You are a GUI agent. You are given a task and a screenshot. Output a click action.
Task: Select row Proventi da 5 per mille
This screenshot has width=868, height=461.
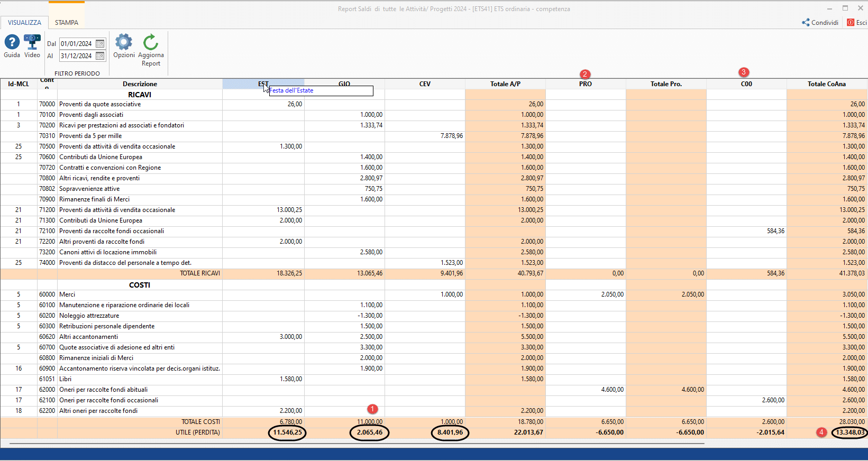pos(434,136)
